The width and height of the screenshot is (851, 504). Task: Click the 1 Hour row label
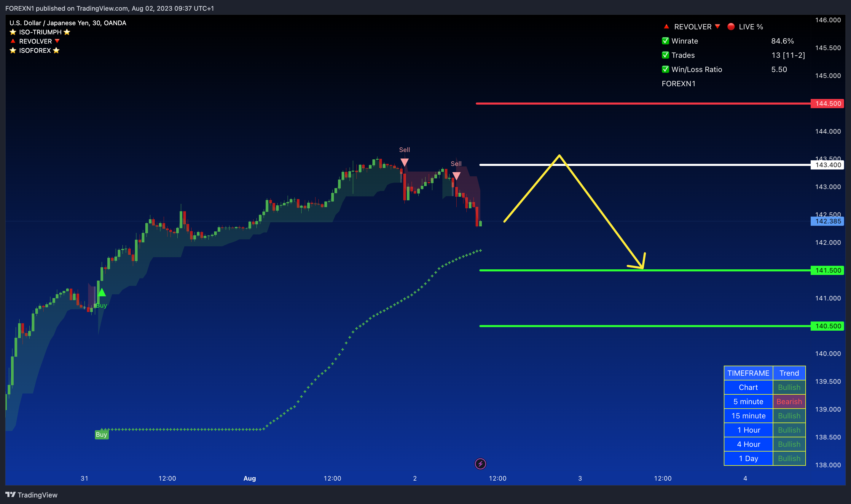click(x=748, y=430)
